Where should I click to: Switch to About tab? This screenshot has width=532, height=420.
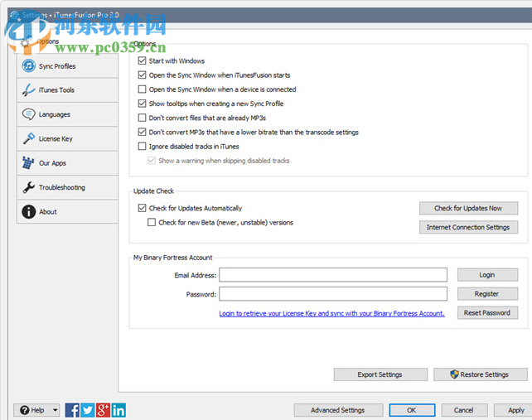(67, 211)
